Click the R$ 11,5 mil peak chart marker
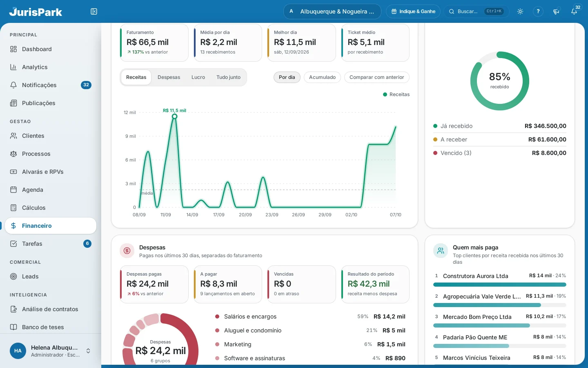Viewport: 588px width, 368px height. pyautogui.click(x=174, y=117)
